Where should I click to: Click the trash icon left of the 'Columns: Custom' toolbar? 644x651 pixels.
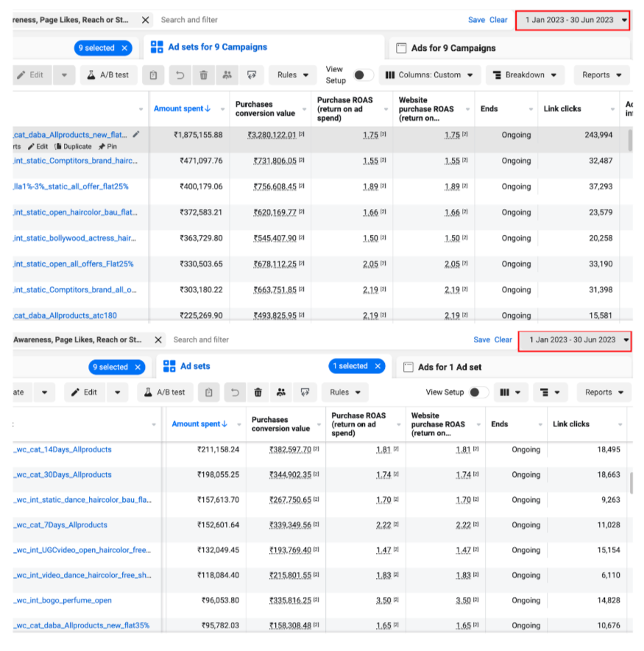(203, 74)
